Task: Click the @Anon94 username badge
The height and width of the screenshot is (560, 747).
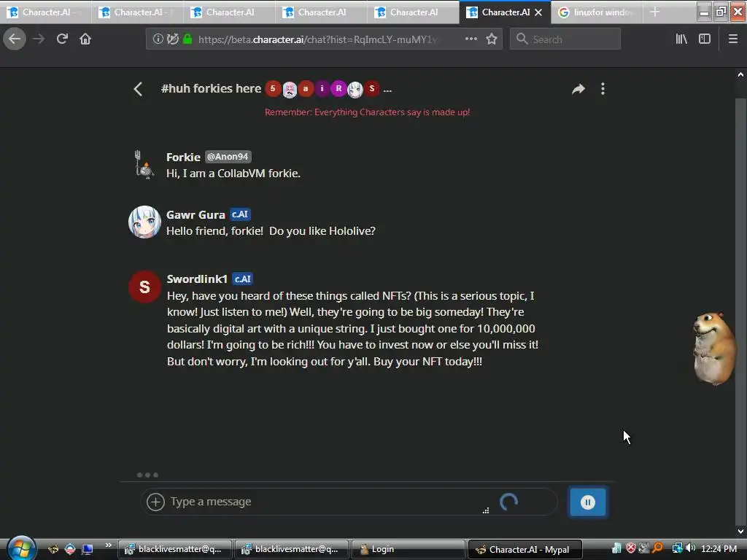Action: click(x=228, y=157)
